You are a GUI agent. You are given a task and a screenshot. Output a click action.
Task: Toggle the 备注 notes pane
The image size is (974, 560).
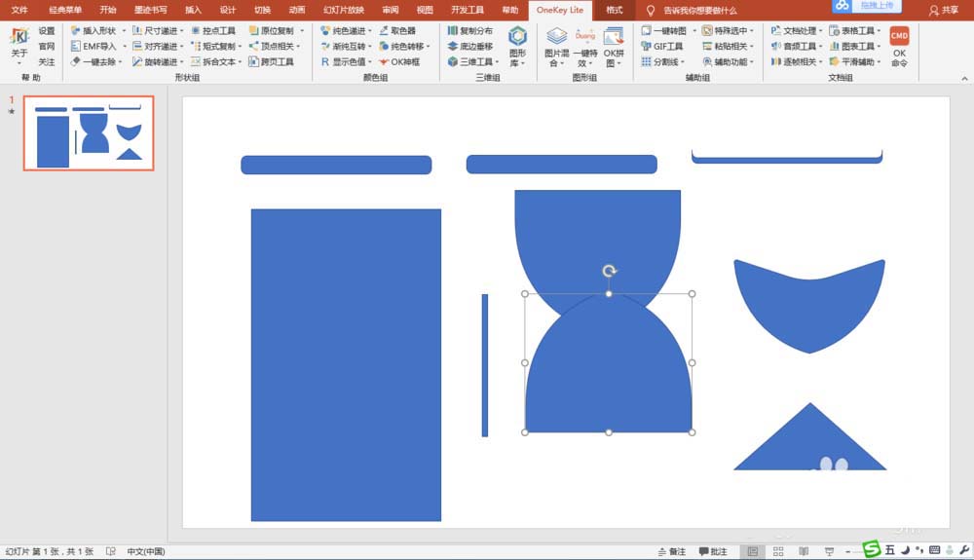coord(671,551)
